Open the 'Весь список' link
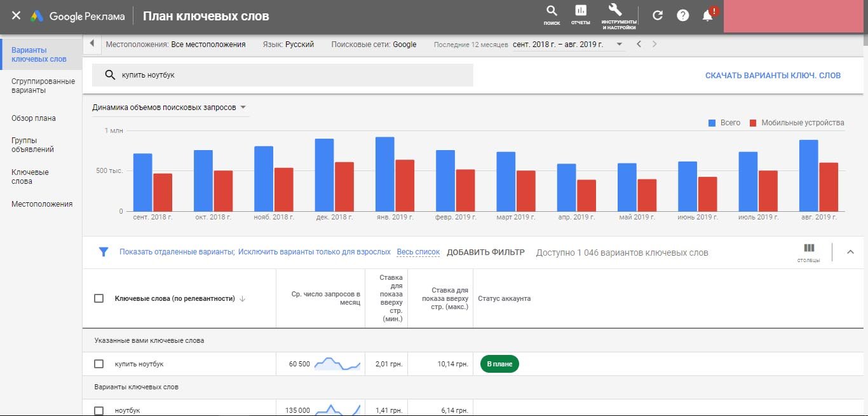Screen dimensions: 868x416 point(418,252)
